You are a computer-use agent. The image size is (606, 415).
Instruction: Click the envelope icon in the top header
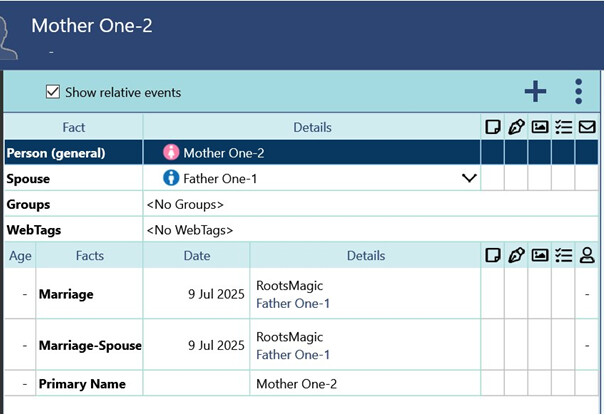(x=587, y=127)
